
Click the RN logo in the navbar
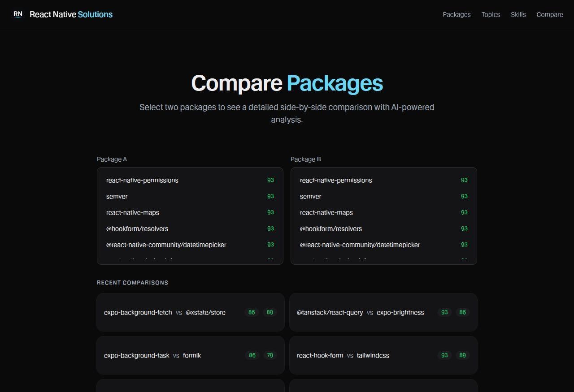point(18,14)
